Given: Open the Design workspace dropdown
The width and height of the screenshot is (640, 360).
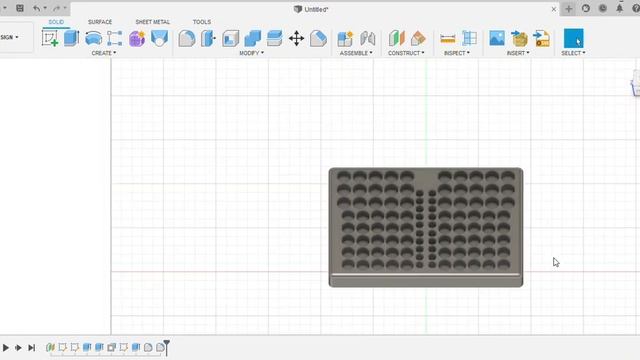Looking at the screenshot, I should 9,37.
